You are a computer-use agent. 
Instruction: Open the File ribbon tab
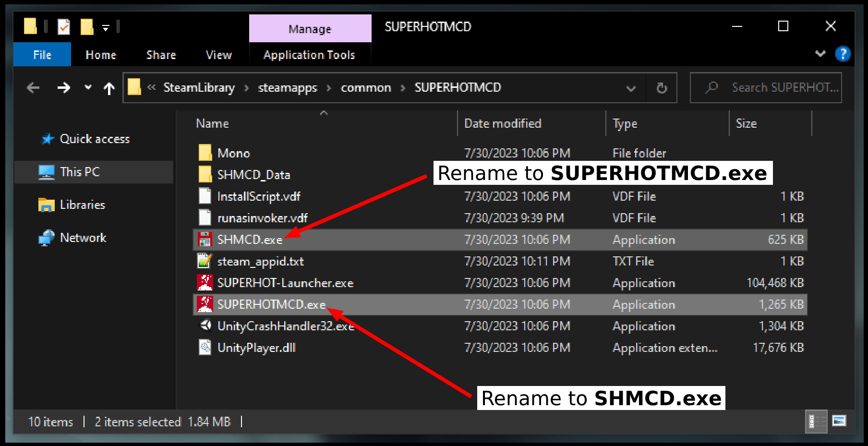[42, 55]
